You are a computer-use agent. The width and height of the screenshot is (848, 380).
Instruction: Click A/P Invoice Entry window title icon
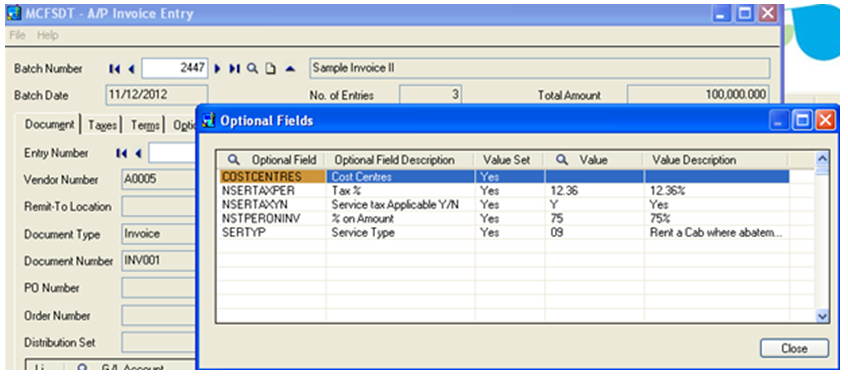click(15, 14)
